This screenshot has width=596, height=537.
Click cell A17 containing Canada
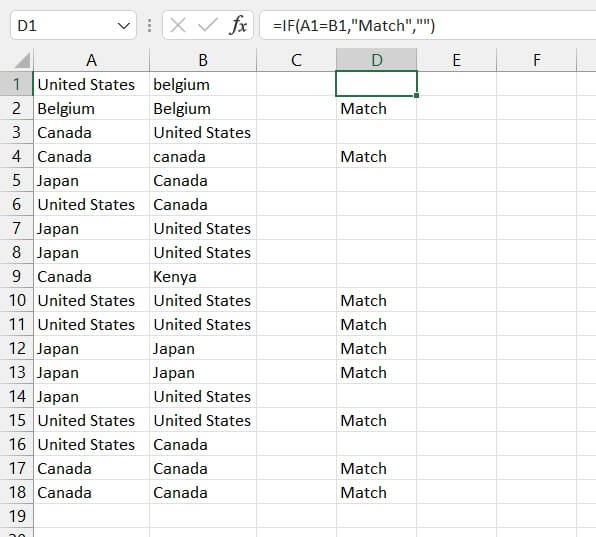point(92,468)
